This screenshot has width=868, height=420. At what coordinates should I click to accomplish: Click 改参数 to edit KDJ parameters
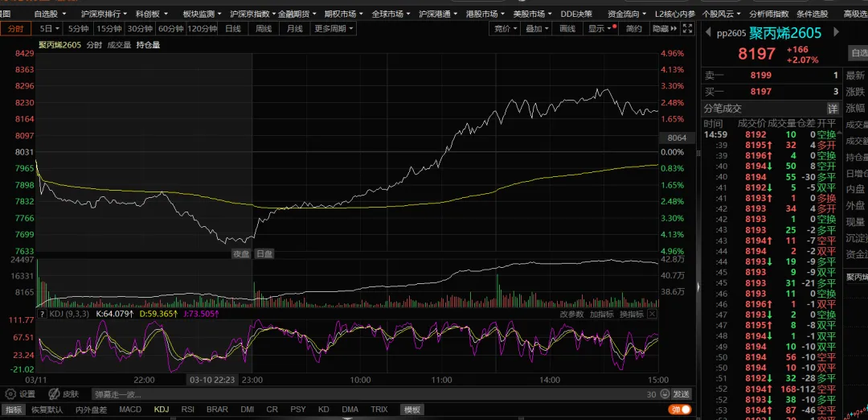pyautogui.click(x=572, y=314)
